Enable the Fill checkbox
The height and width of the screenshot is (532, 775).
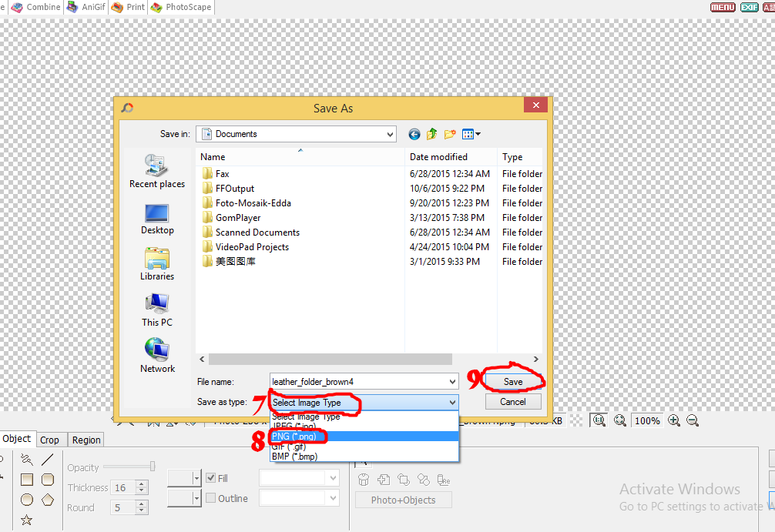point(211,477)
